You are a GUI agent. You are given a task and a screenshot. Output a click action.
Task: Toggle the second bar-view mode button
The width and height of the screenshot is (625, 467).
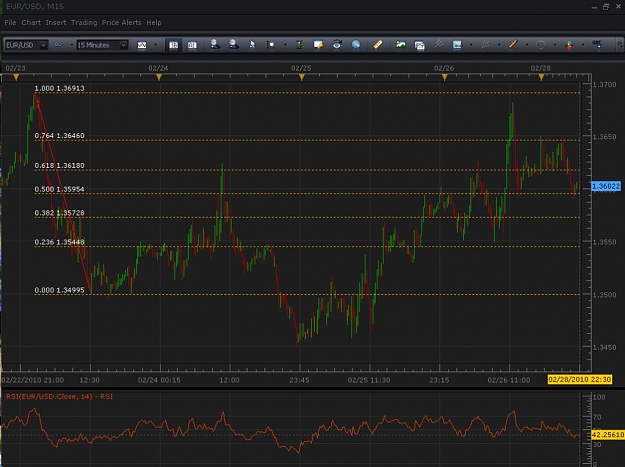192,45
